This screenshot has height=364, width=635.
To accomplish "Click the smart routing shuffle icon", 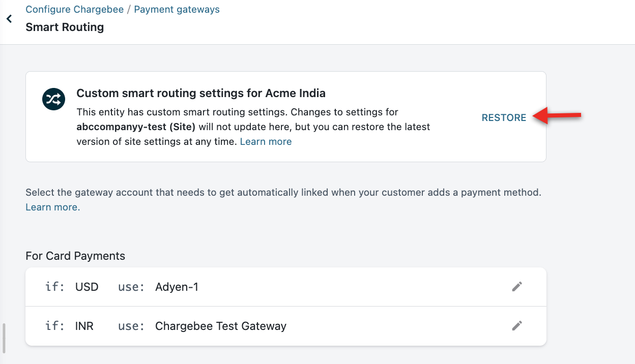I will pyautogui.click(x=53, y=99).
